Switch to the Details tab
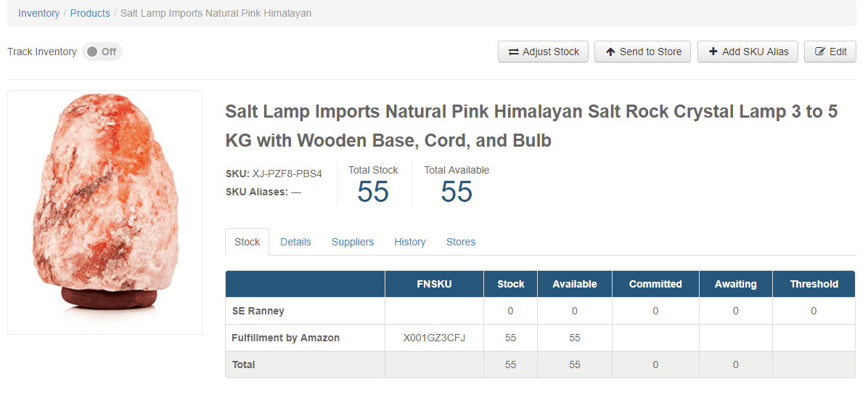This screenshot has width=868, height=395. tap(295, 242)
